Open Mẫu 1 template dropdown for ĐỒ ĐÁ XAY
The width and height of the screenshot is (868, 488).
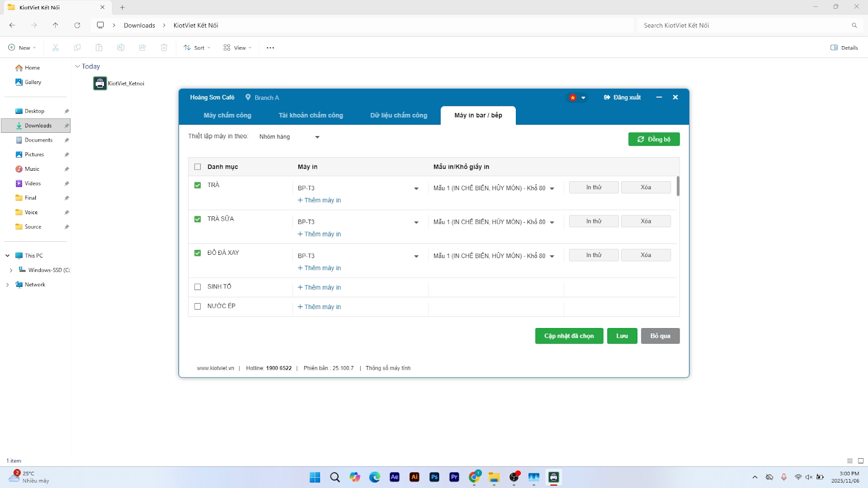point(494,256)
